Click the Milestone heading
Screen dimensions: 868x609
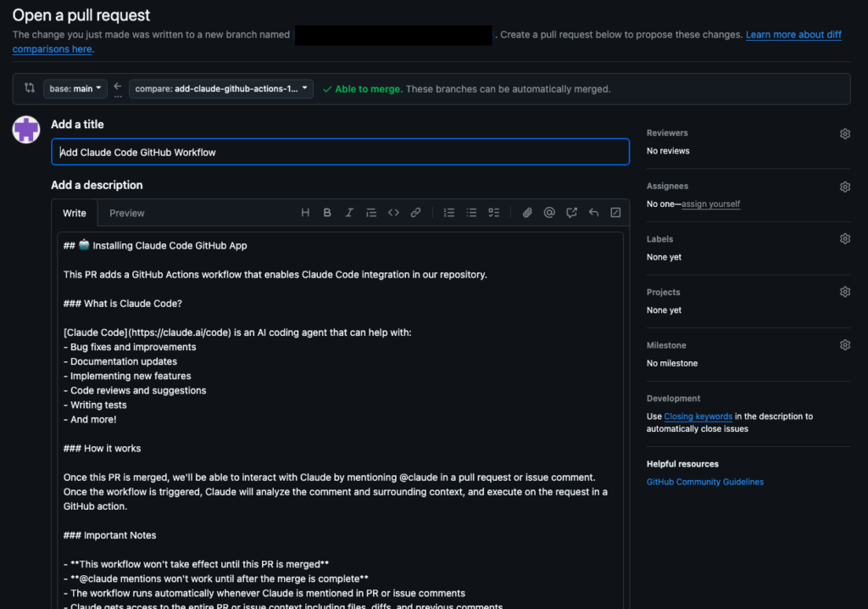[666, 346]
